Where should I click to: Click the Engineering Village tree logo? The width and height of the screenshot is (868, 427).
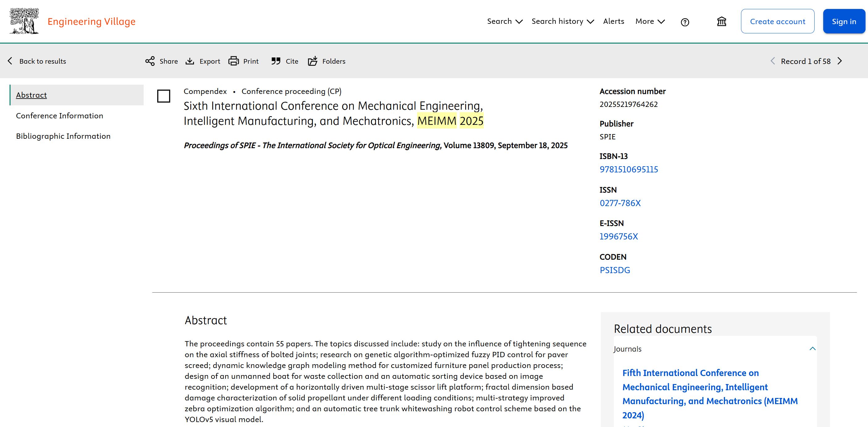(x=24, y=21)
